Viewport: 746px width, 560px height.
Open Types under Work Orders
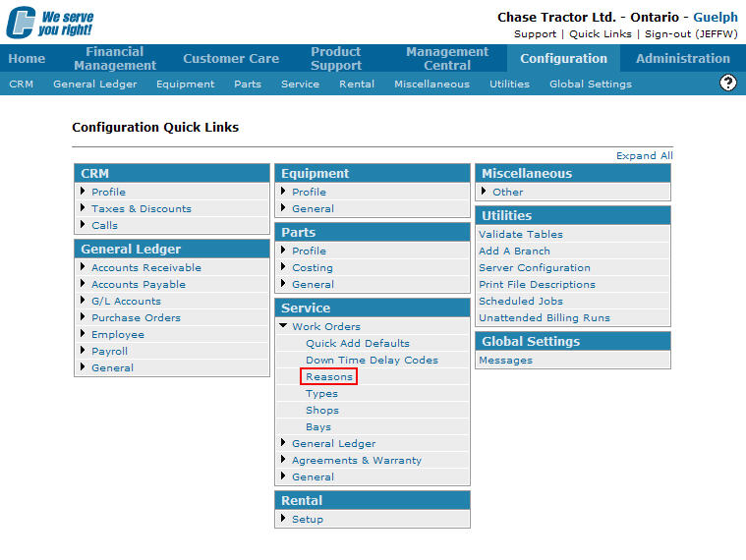[321, 394]
